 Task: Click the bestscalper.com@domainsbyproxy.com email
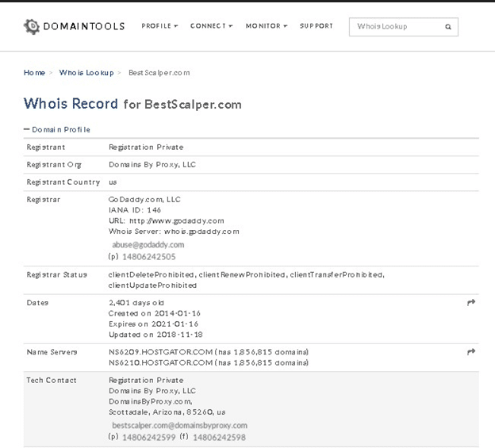click(179, 426)
